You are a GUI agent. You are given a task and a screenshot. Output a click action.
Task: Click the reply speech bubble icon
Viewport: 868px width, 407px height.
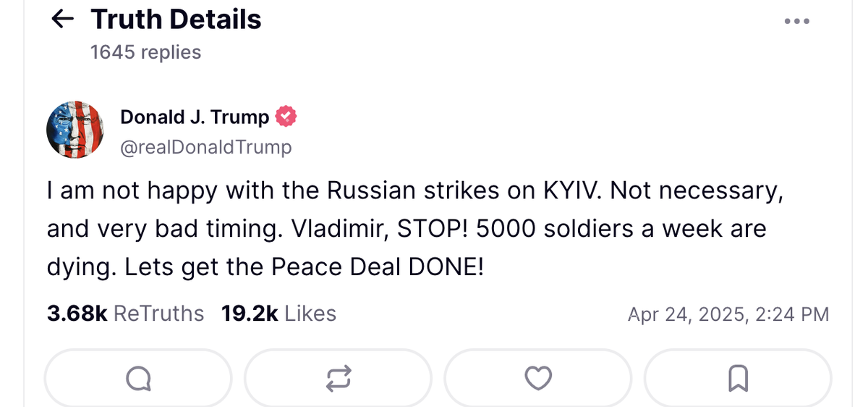[138, 377]
